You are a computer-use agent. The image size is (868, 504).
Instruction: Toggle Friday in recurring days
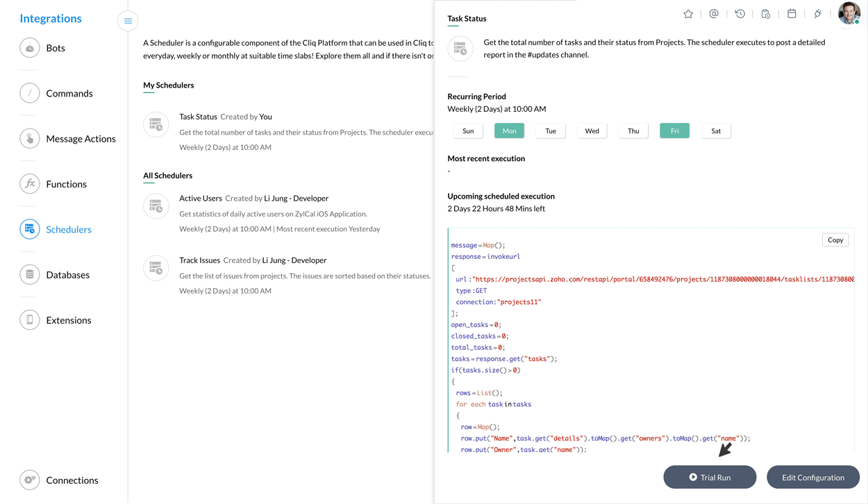point(674,131)
